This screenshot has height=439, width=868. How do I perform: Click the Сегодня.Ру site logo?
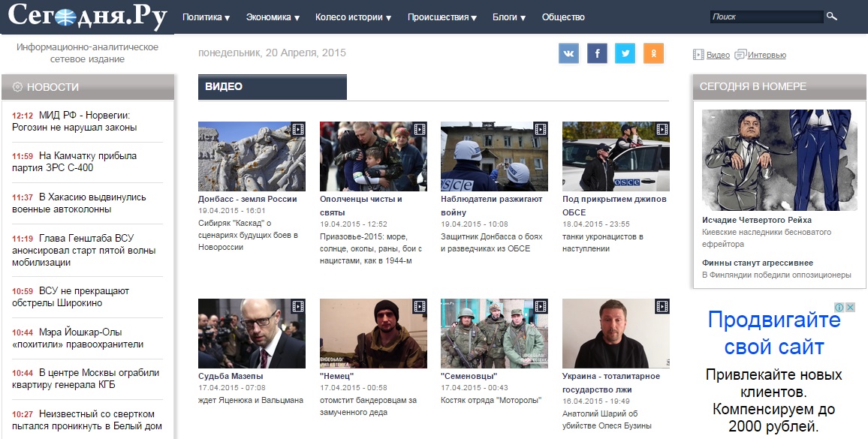pyautogui.click(x=87, y=17)
